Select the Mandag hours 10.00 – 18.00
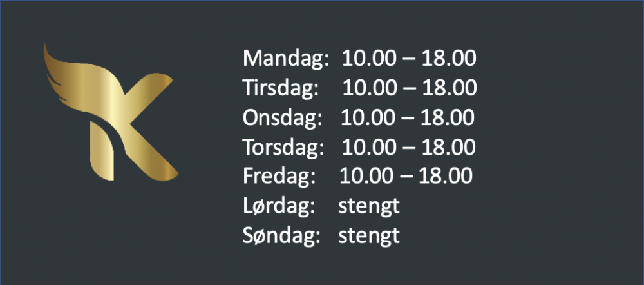The image size is (644, 285). [x=409, y=58]
